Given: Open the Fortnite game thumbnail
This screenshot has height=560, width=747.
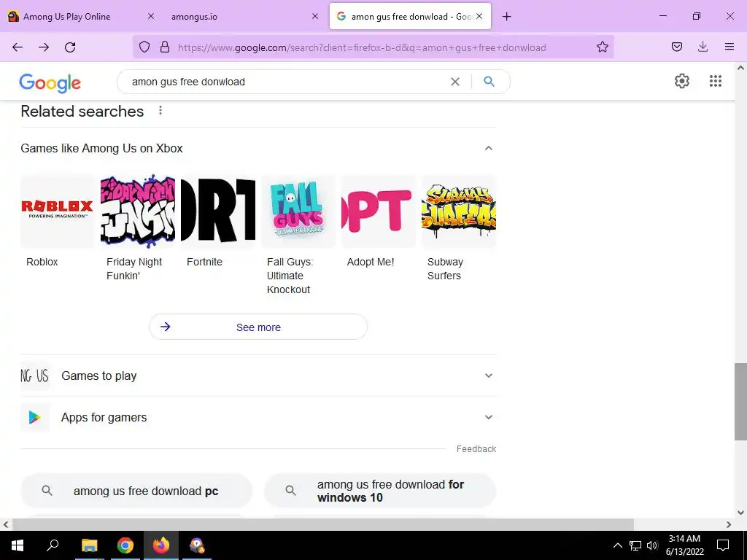Looking at the screenshot, I should click(x=218, y=211).
